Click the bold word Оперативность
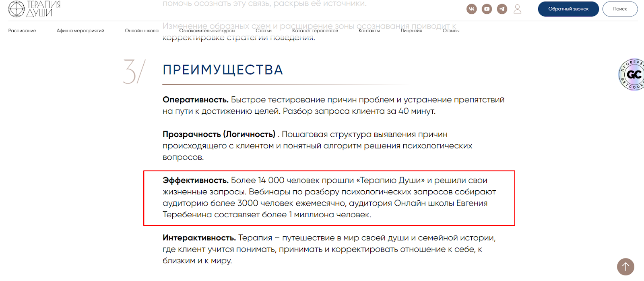Viewport: 644px width, 281px height. [196, 100]
